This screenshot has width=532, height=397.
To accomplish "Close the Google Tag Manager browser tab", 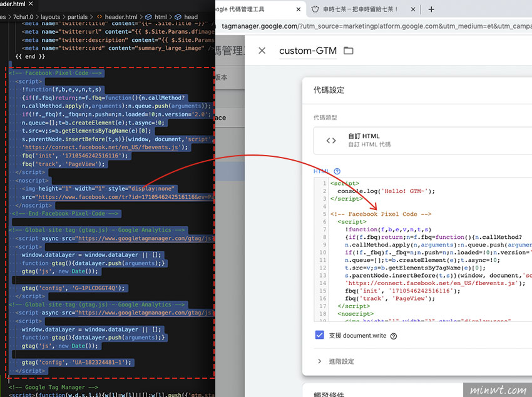I will point(298,9).
